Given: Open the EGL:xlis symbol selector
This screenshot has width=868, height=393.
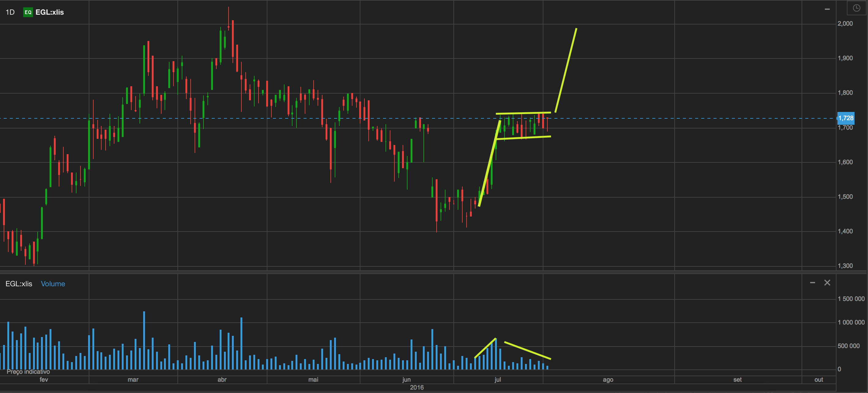Looking at the screenshot, I should [50, 13].
